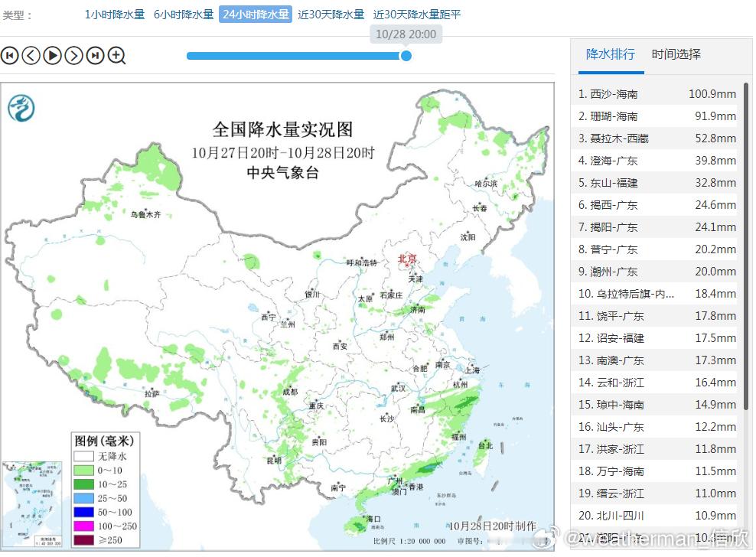Step back to previous frame

[31, 55]
